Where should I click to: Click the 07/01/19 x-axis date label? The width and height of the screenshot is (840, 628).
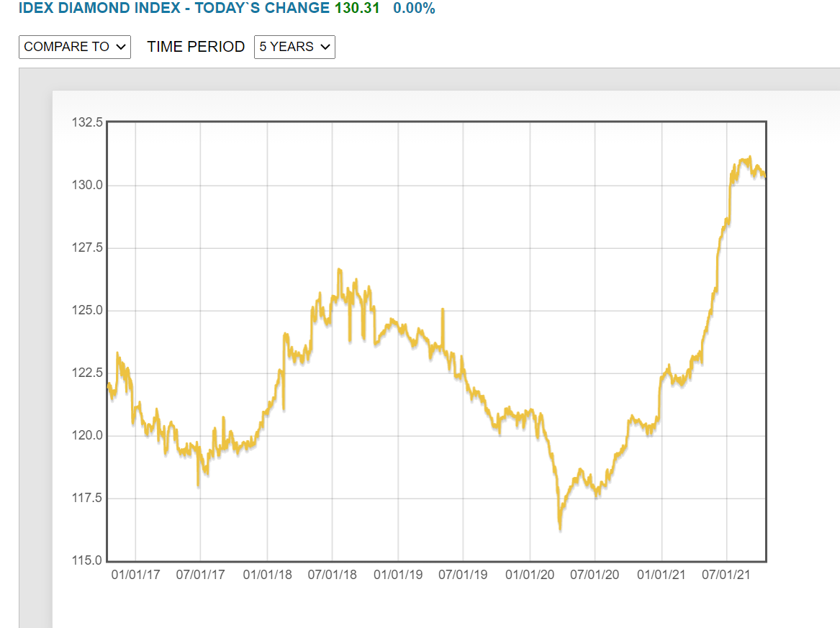(463, 575)
